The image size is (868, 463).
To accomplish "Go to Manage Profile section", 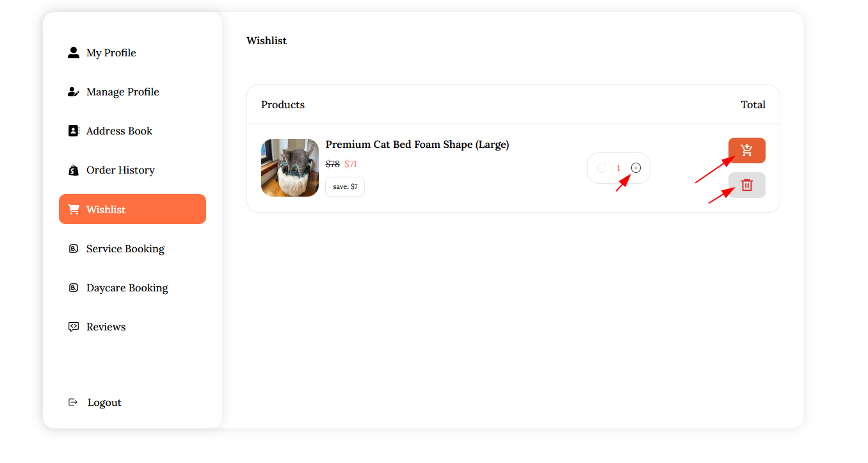I will [123, 92].
